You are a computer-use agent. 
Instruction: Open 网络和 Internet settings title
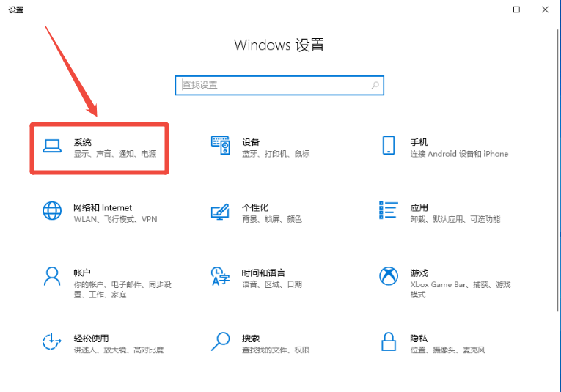(103, 207)
